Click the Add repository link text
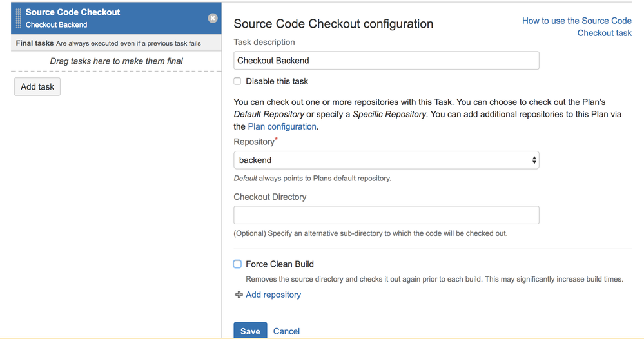Image resolution: width=644 pixels, height=339 pixels. (273, 295)
